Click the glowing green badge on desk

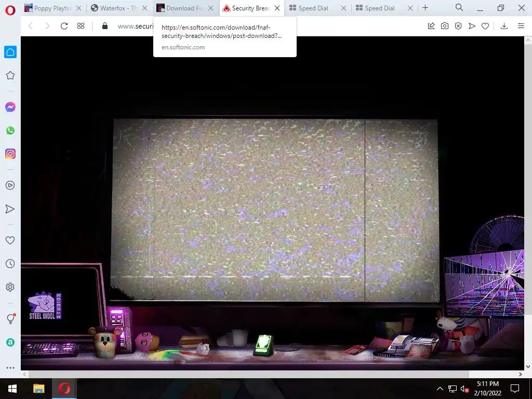(263, 345)
